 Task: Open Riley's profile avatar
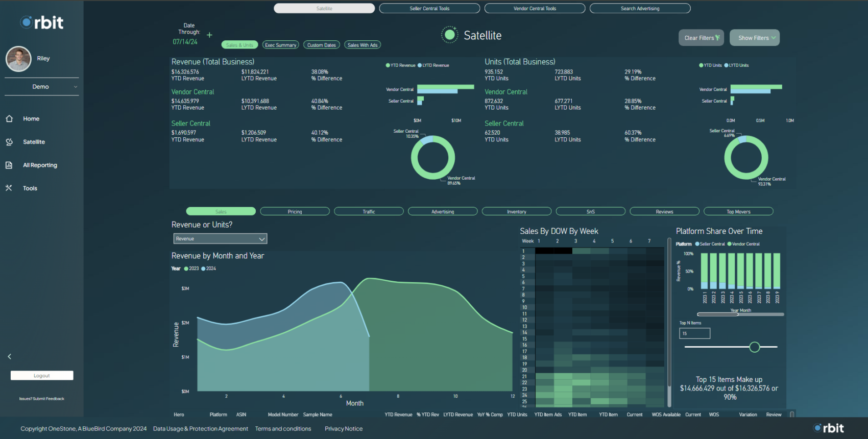[x=18, y=59]
